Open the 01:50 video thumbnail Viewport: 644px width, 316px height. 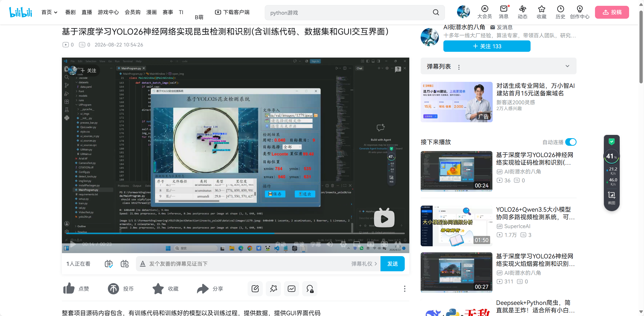pyautogui.click(x=456, y=226)
